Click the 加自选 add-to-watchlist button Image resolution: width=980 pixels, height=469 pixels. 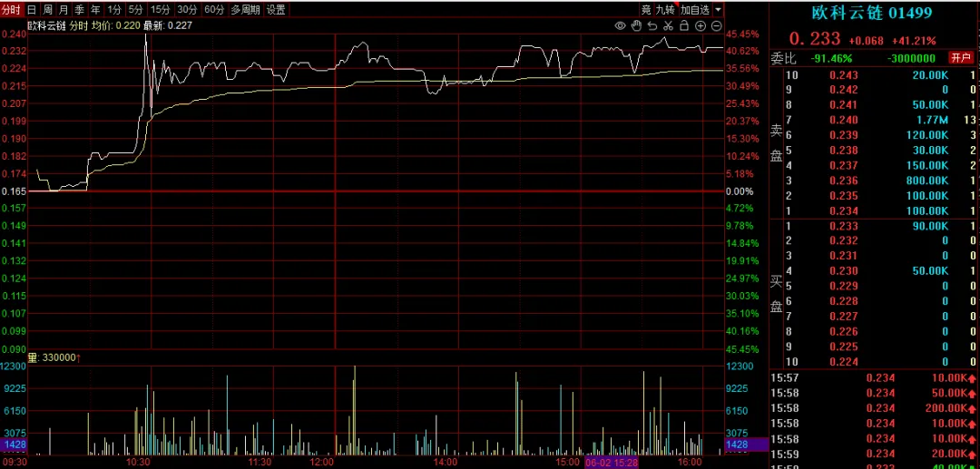[695, 9]
